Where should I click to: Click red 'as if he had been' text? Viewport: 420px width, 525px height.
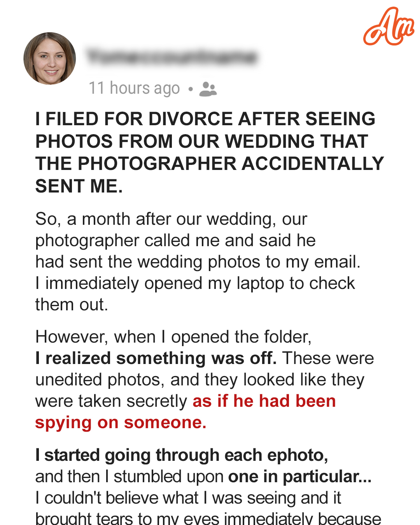coord(264,401)
